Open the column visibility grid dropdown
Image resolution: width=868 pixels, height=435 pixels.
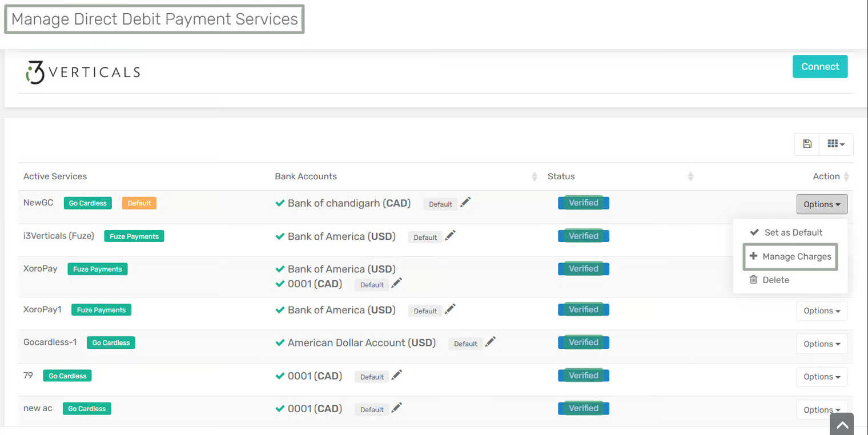(836, 144)
